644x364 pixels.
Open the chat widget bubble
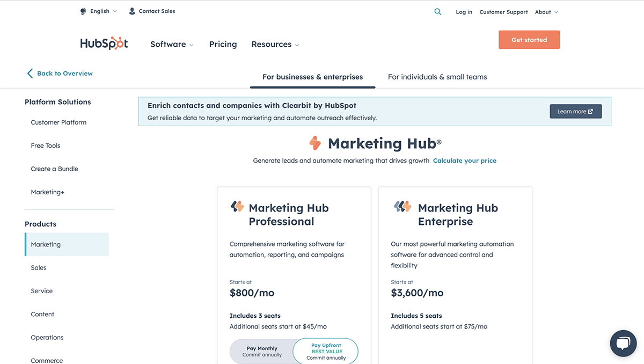click(x=623, y=343)
